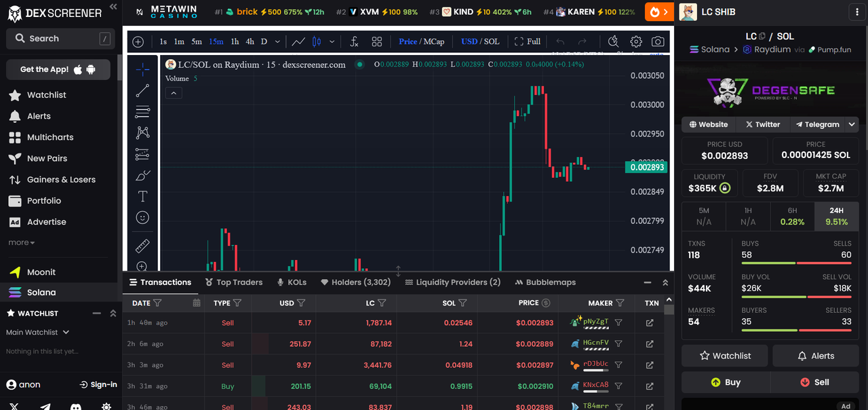The width and height of the screenshot is (868, 410).
Task: Switch to the Bubblemaps tab
Action: click(x=545, y=282)
